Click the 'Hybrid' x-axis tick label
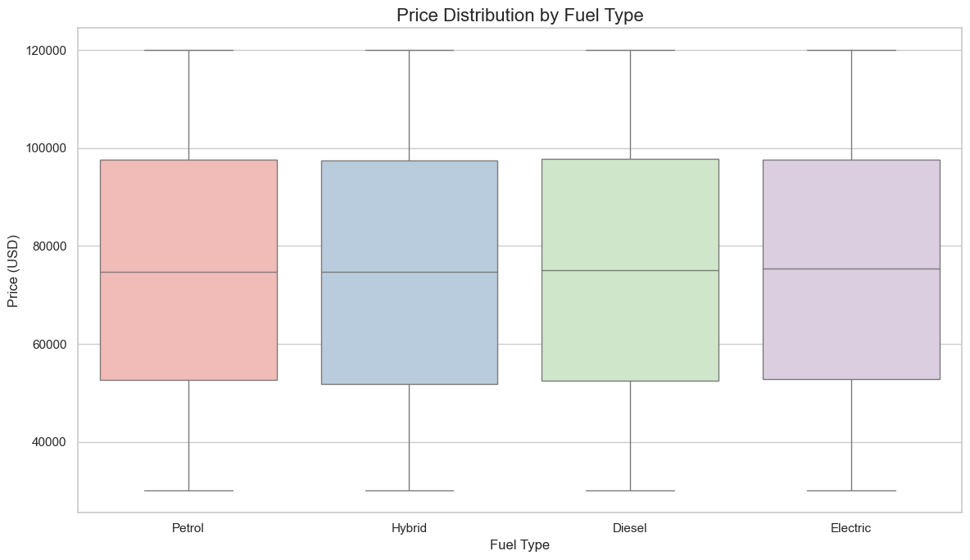 (x=409, y=528)
